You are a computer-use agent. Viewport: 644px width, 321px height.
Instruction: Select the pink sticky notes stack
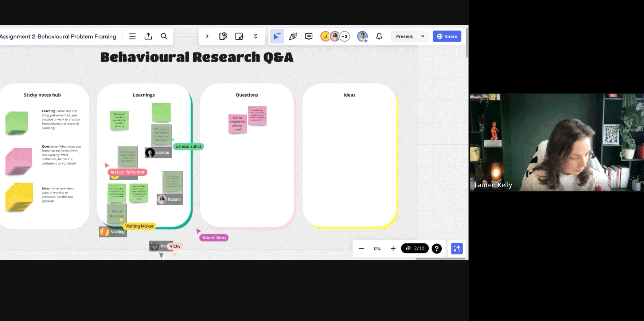(x=19, y=161)
